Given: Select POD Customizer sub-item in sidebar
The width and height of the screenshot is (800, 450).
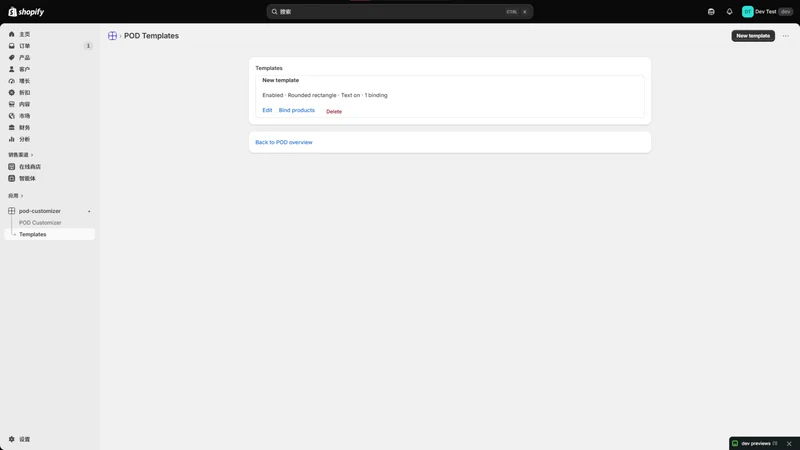Looking at the screenshot, I should pos(40,223).
